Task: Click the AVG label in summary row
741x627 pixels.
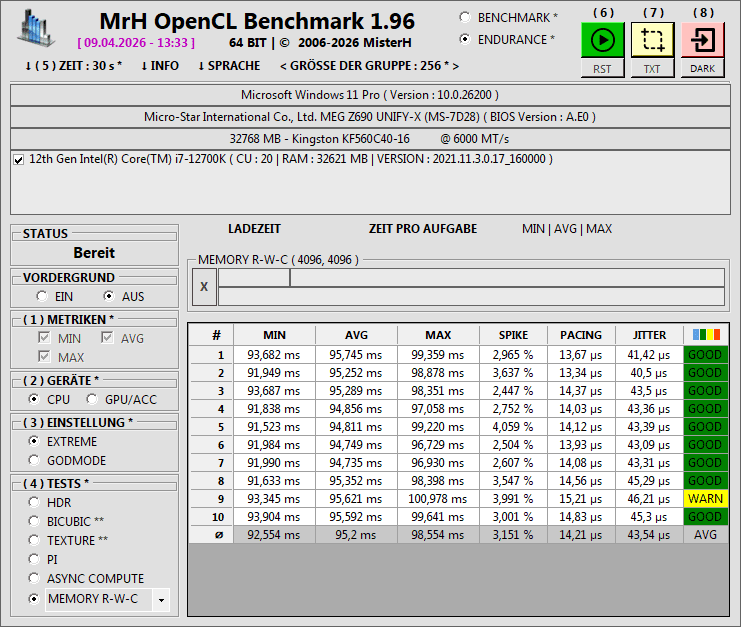Action: click(706, 535)
